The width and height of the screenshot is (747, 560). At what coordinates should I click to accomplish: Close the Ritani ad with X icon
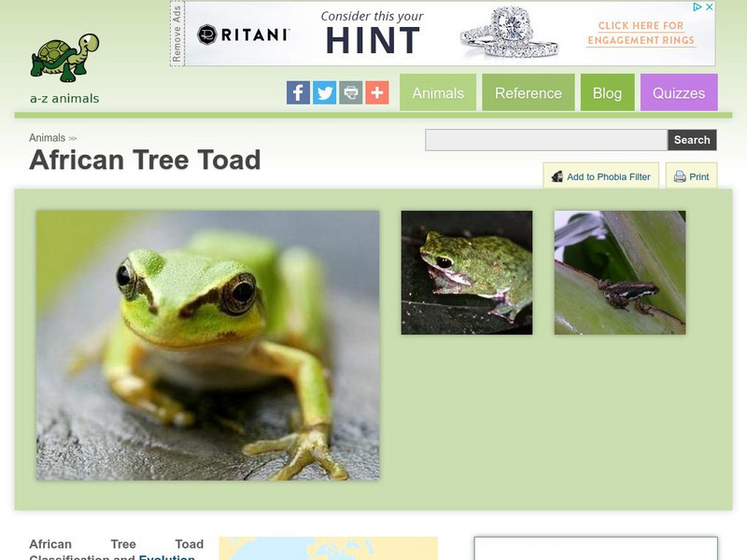(x=710, y=7)
